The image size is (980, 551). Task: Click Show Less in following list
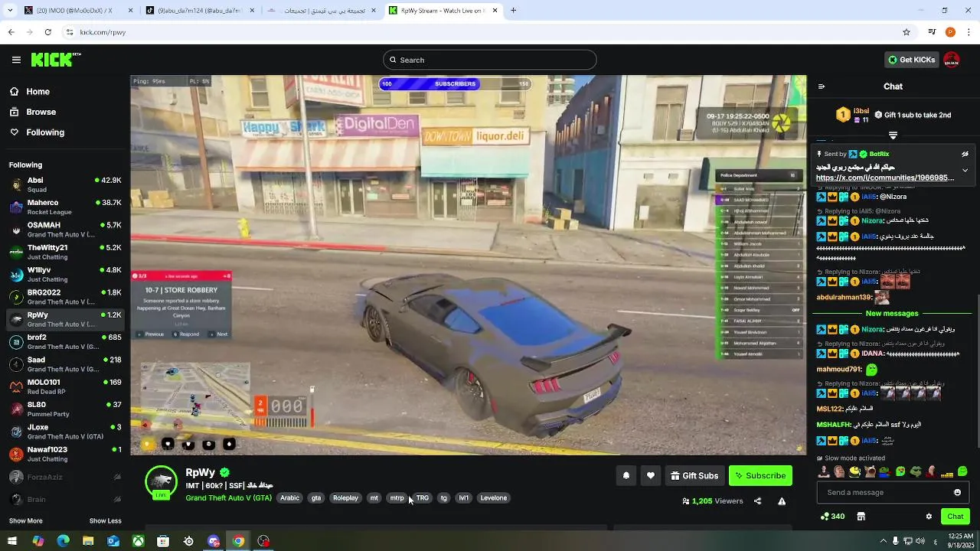pyautogui.click(x=105, y=521)
